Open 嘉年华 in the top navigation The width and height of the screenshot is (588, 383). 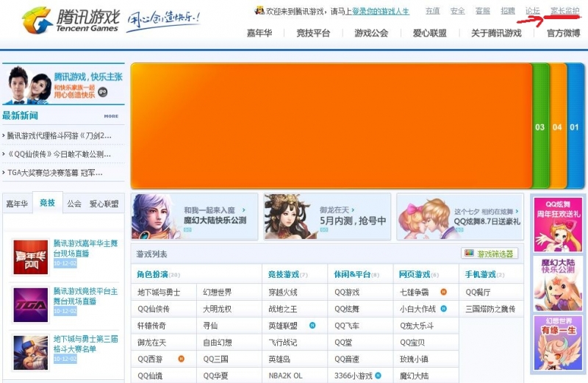click(x=259, y=33)
